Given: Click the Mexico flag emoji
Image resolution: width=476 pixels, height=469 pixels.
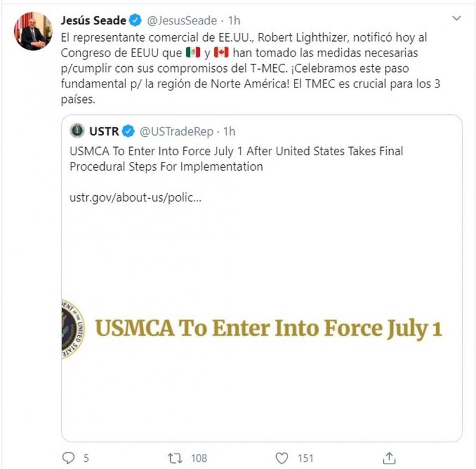Looking at the screenshot, I should pyautogui.click(x=193, y=52).
